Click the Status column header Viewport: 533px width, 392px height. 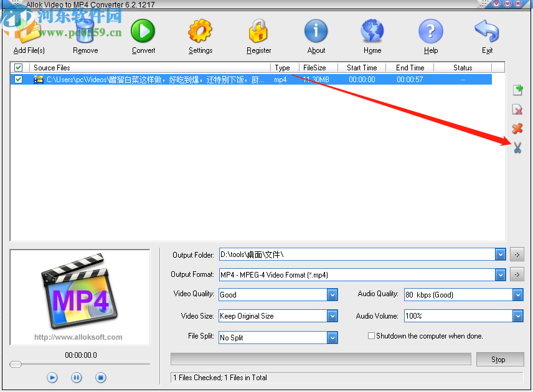463,67
